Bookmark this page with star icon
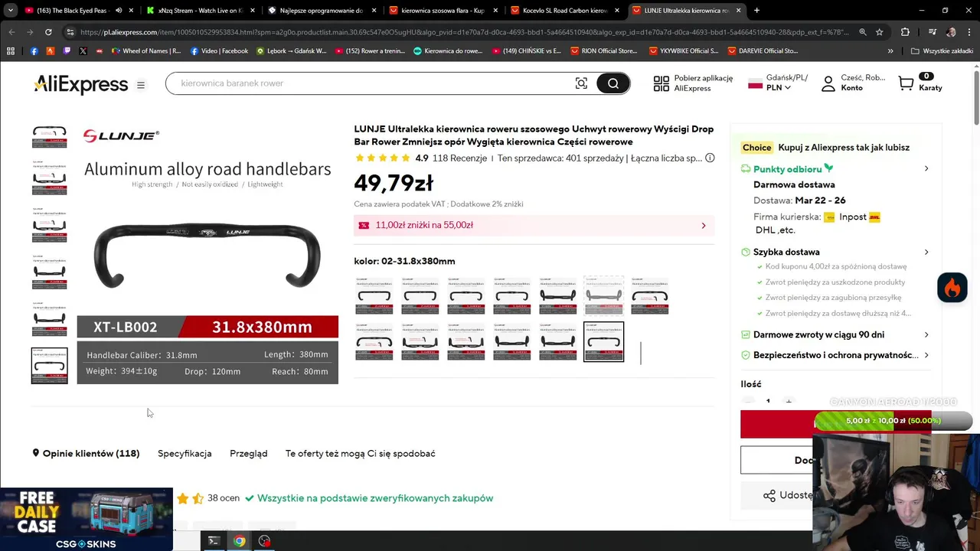Image resolution: width=980 pixels, height=551 pixels. tap(880, 32)
